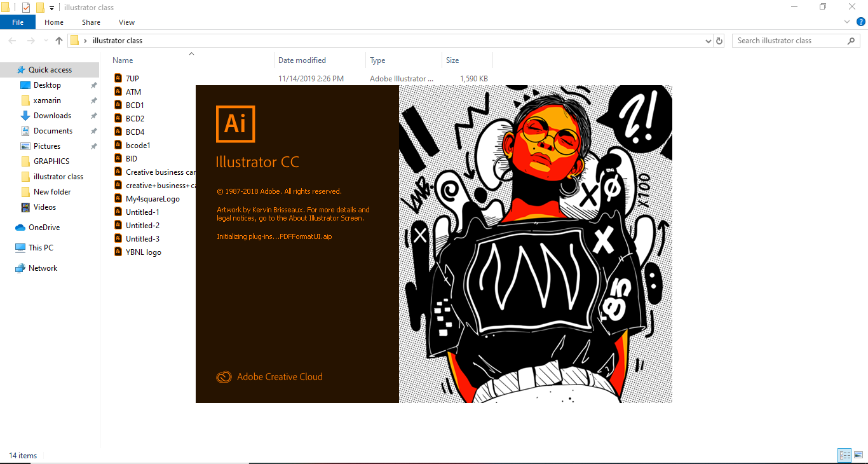
Task: Click the Ai icon of 7UP file
Action: [118, 78]
